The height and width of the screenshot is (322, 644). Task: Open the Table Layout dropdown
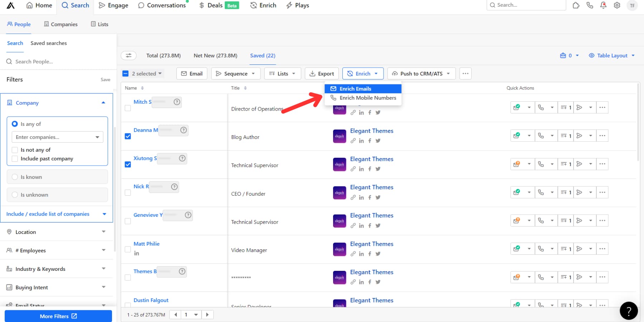612,55
